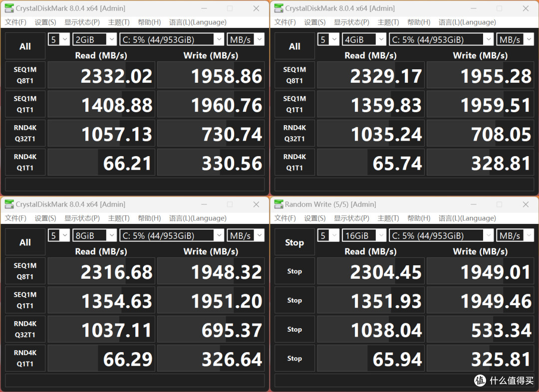Open test count dropdown in 4GiB window
This screenshot has height=392, width=539.
click(x=328, y=39)
